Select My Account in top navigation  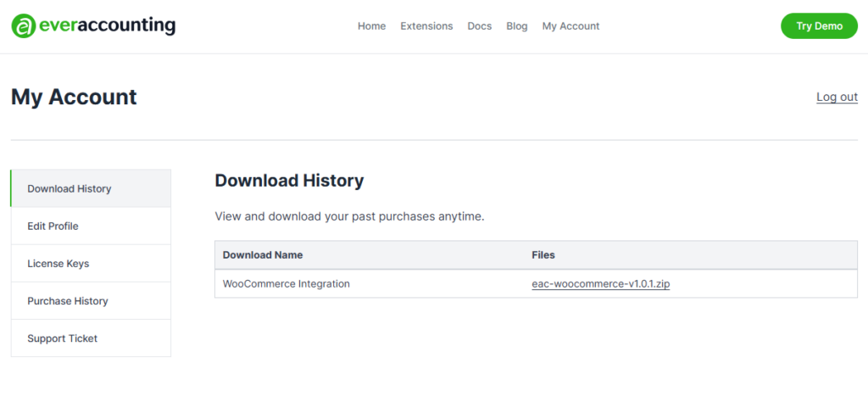[x=570, y=26]
